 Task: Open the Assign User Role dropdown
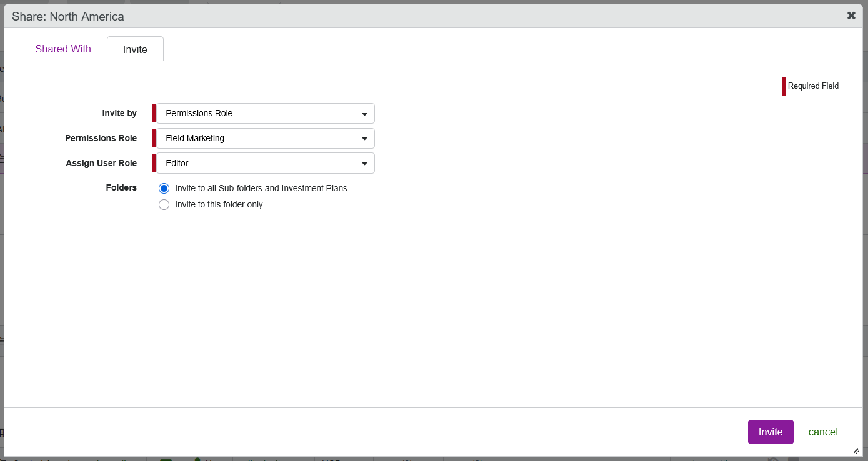tap(266, 163)
